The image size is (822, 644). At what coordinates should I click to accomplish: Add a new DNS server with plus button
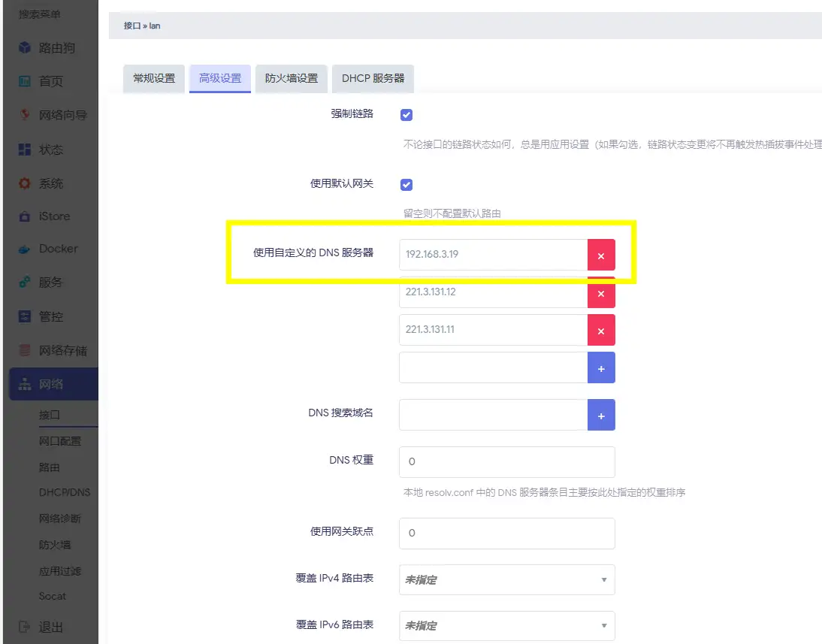pyautogui.click(x=601, y=367)
